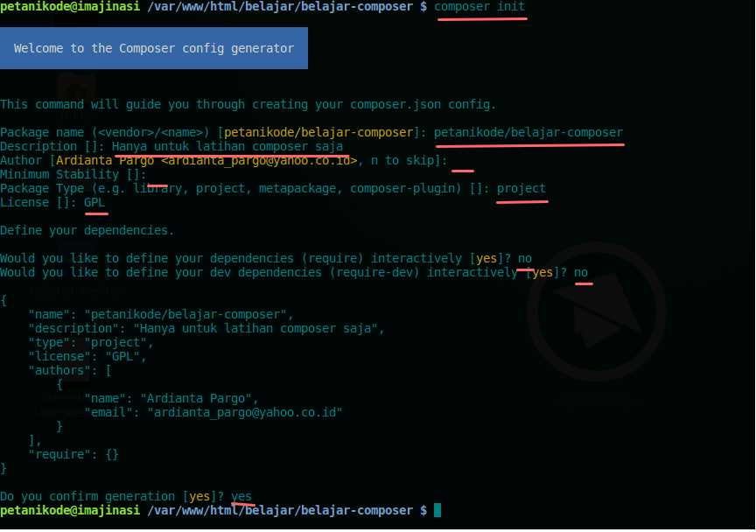Click the JSON line '"description": "Hanya untuk latihan composer saja",'
The width and height of the screenshot is (756, 532).
[206, 328]
